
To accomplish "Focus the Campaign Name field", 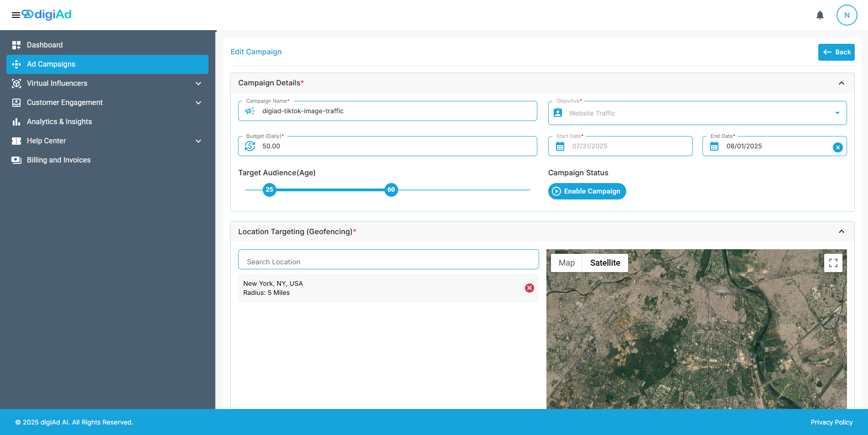I will pos(388,111).
